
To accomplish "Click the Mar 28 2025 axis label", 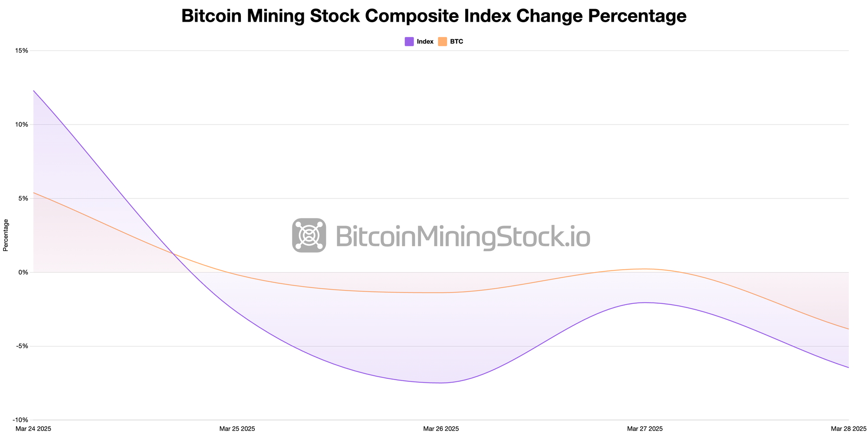I will point(849,429).
